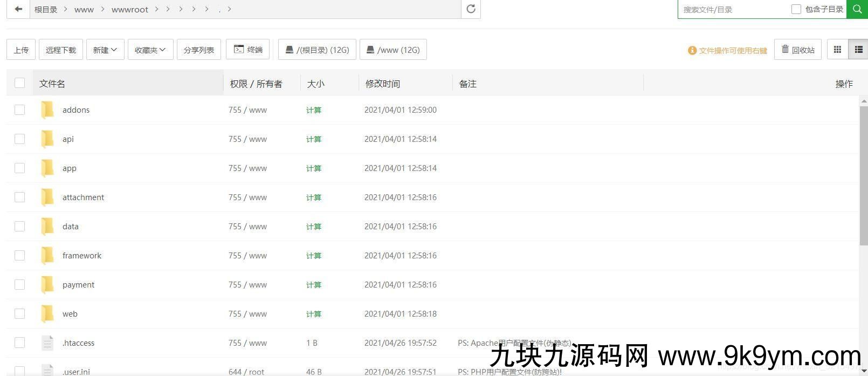
Task: Open the recycle bin (回收站)
Action: click(x=798, y=50)
